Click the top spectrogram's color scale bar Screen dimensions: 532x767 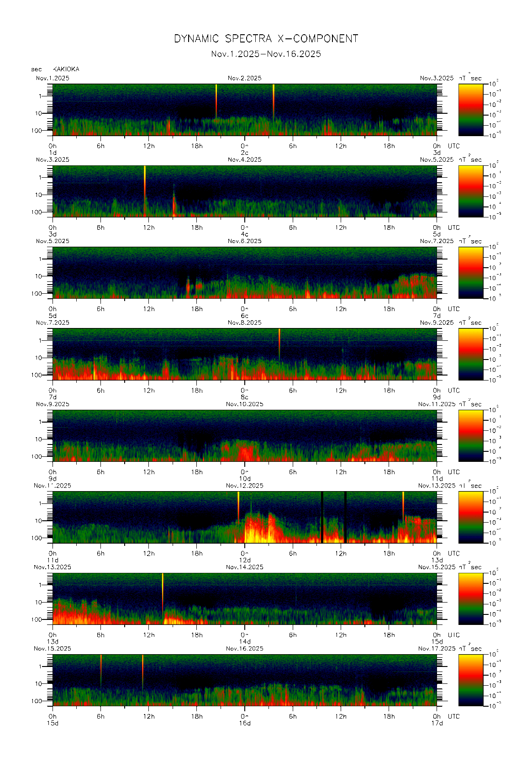470,110
